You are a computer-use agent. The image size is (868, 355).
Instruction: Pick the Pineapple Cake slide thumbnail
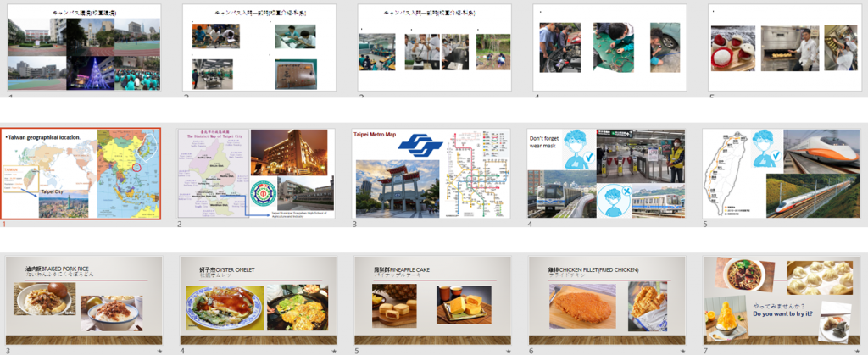(x=431, y=300)
